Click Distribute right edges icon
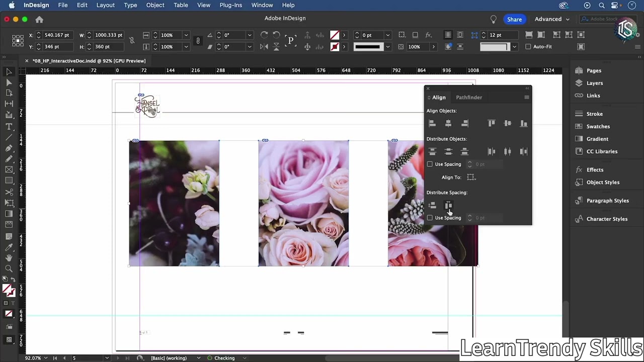Image resolution: width=644 pixels, height=362 pixels. point(524,151)
